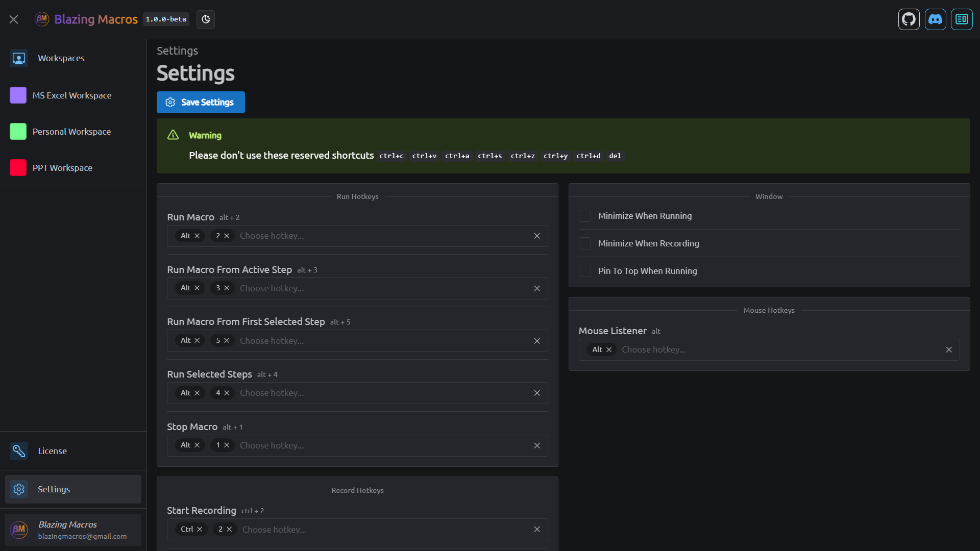Click the Save Settings button
This screenshot has width=980, height=551.
coord(201,102)
